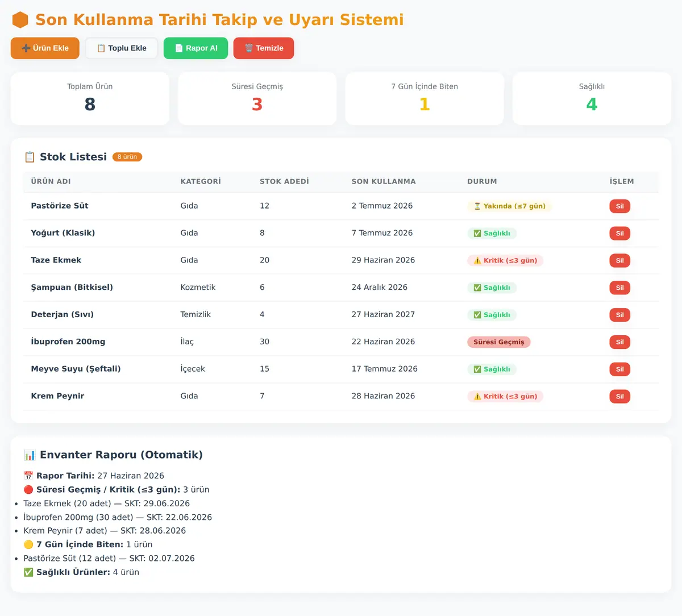The width and height of the screenshot is (682, 616).
Task: Delete the Krem Peynir row
Action: point(619,397)
